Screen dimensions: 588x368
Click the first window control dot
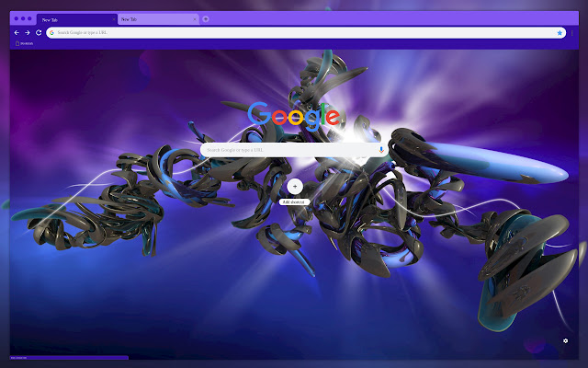(17, 18)
